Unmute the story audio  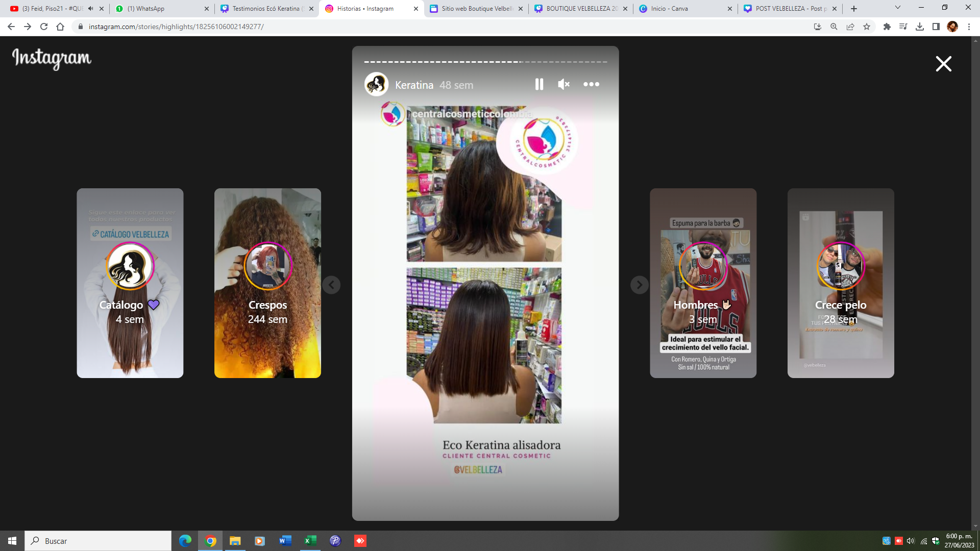pyautogui.click(x=563, y=84)
